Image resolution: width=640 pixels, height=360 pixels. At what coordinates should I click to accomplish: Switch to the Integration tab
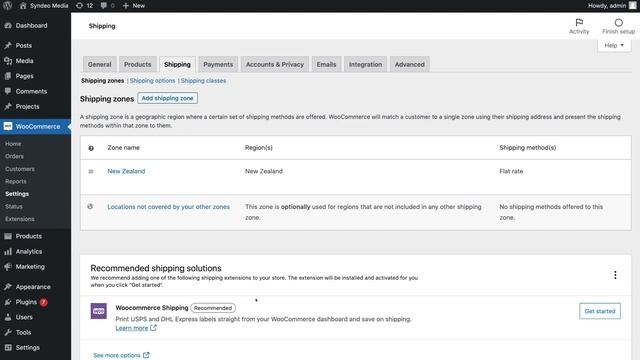click(x=365, y=64)
